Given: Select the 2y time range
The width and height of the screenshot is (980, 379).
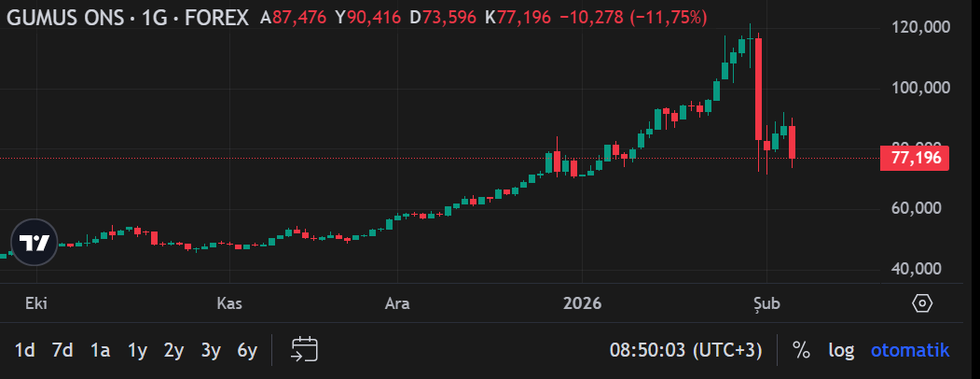Looking at the screenshot, I should 173,350.
